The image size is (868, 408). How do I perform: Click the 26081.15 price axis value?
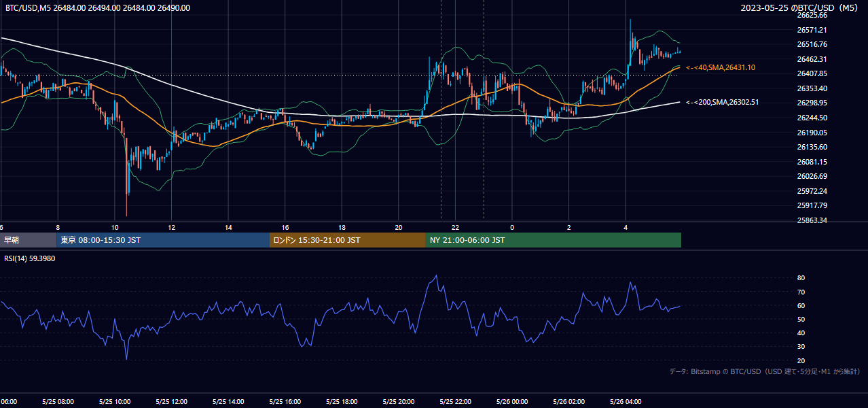812,162
